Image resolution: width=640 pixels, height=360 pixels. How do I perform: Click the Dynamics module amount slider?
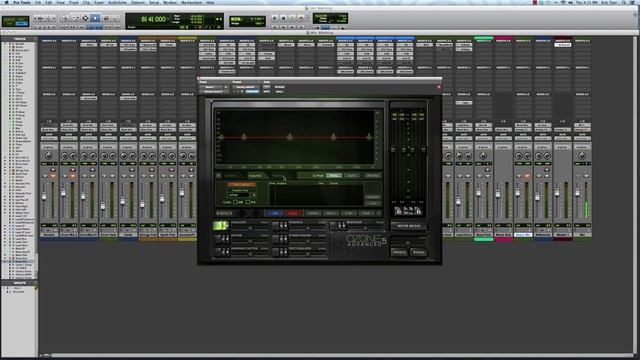click(308, 228)
